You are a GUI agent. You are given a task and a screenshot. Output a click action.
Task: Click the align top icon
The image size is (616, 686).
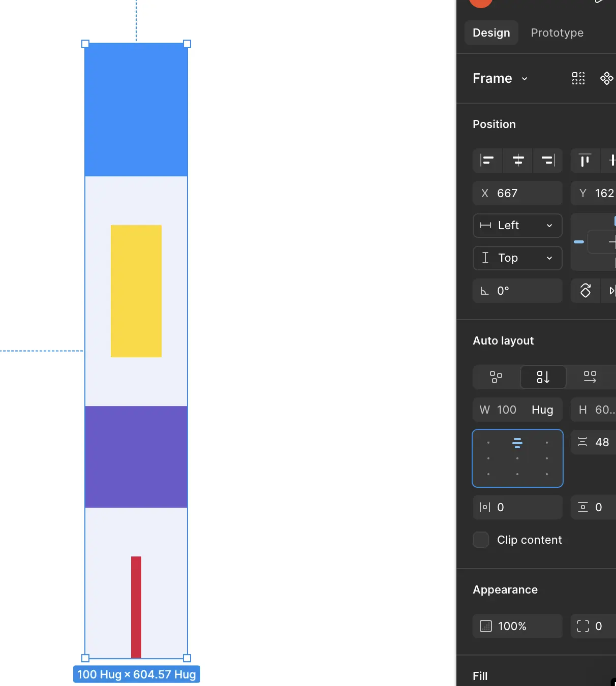coord(585,161)
